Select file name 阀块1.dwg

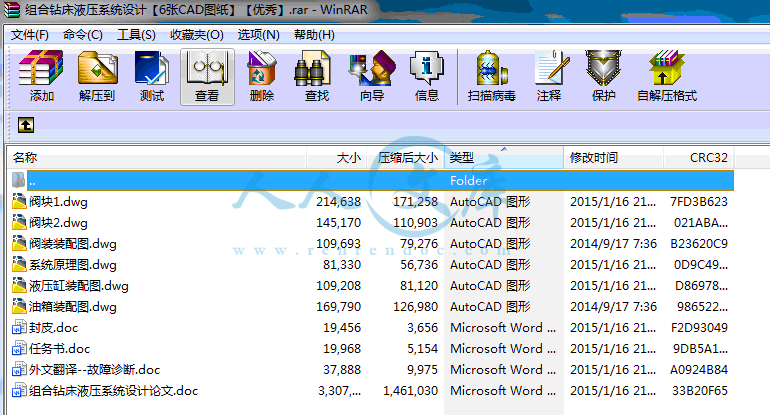point(58,202)
